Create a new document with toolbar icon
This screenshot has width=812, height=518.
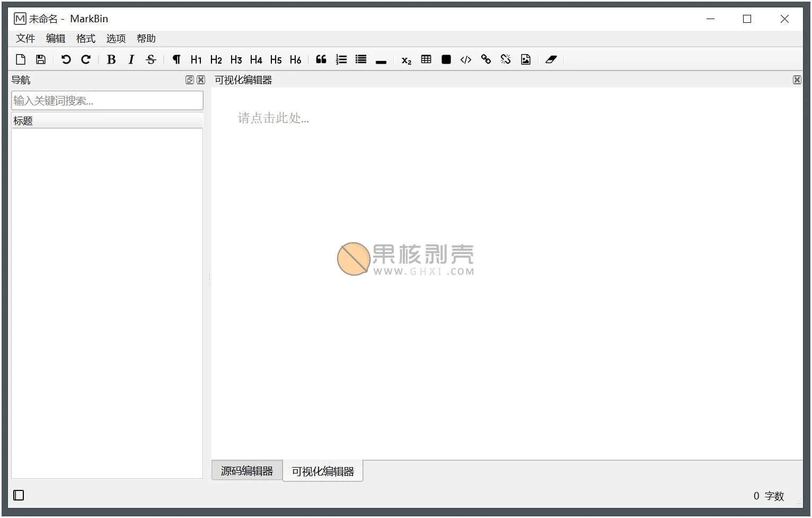tap(21, 59)
